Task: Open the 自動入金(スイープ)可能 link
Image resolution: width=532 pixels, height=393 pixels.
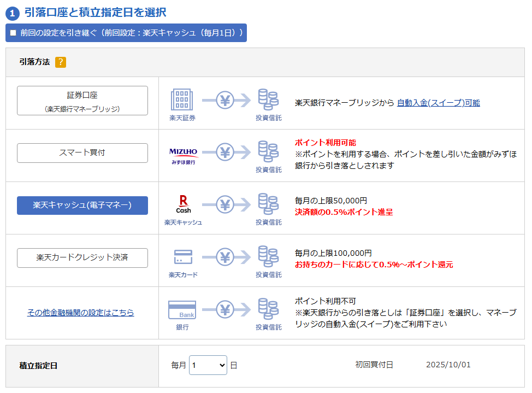Action: [x=439, y=103]
